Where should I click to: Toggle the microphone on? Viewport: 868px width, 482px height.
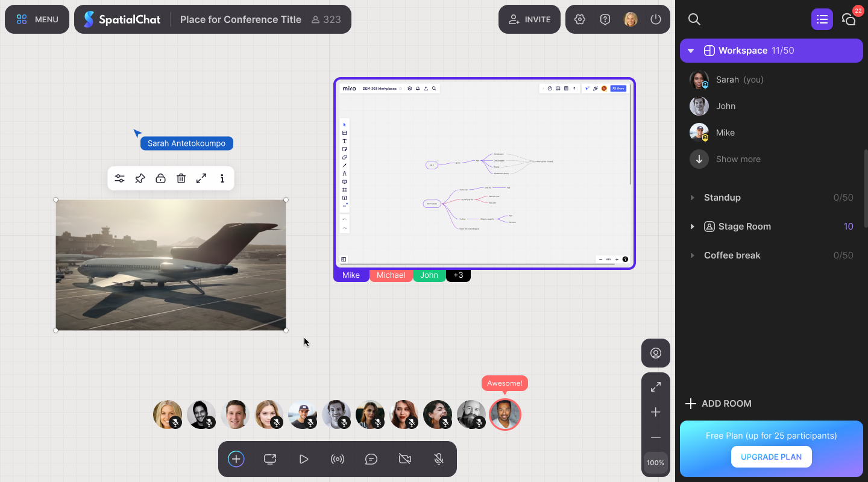point(439,459)
